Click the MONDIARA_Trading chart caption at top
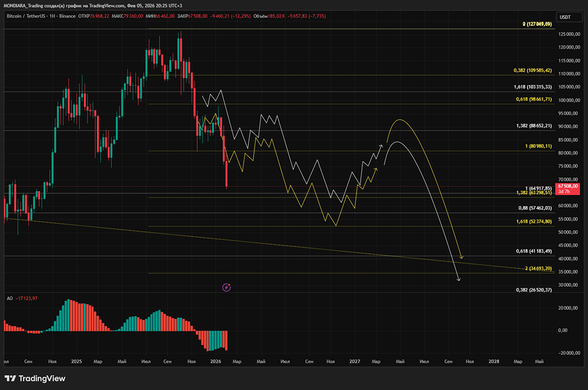 pyautogui.click(x=93, y=6)
